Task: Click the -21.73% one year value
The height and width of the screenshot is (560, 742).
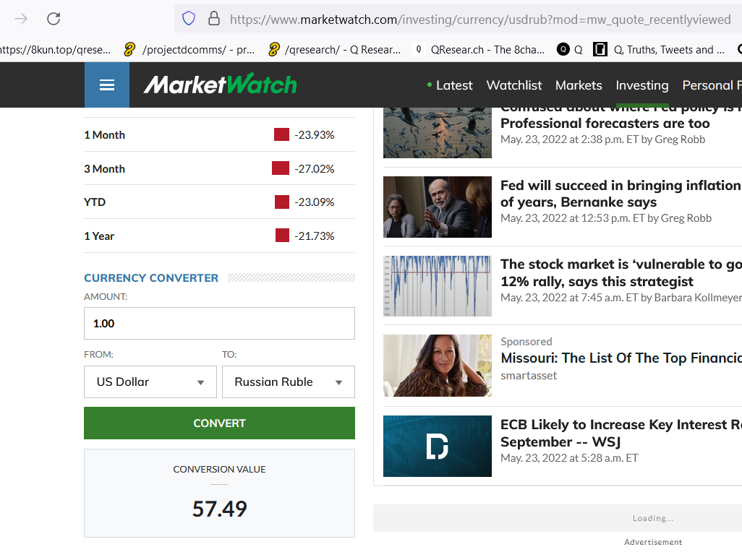Action: point(314,236)
